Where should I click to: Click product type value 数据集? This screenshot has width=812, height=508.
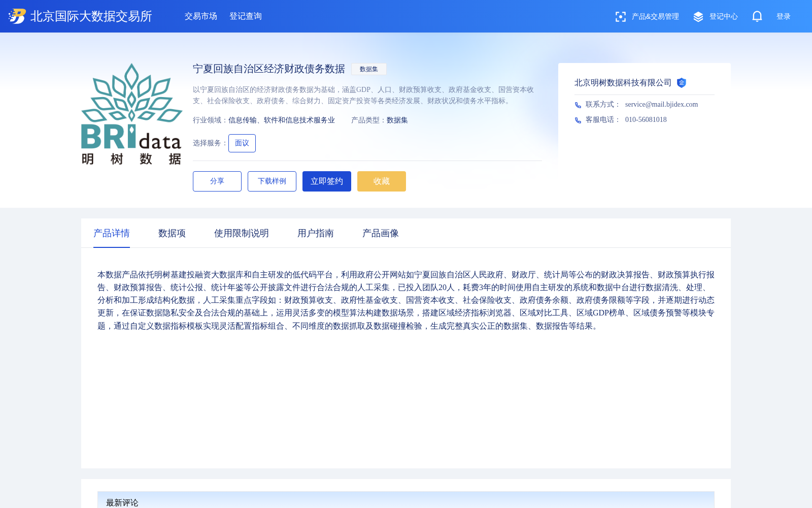click(x=397, y=120)
